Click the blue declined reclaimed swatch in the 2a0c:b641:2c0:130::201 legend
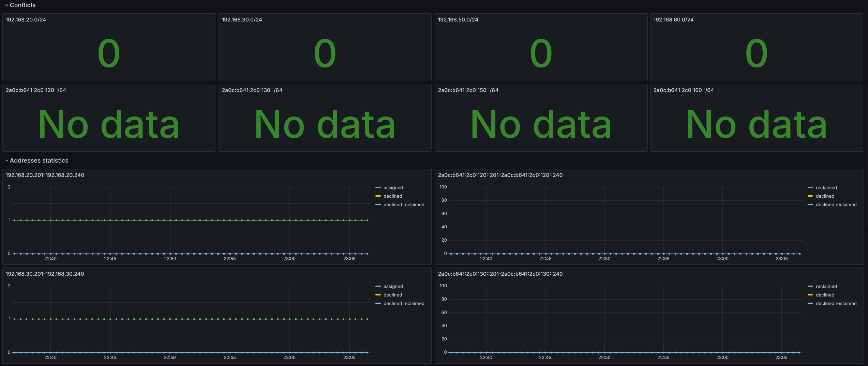Screen dimensions: 868x366 pos(810,304)
